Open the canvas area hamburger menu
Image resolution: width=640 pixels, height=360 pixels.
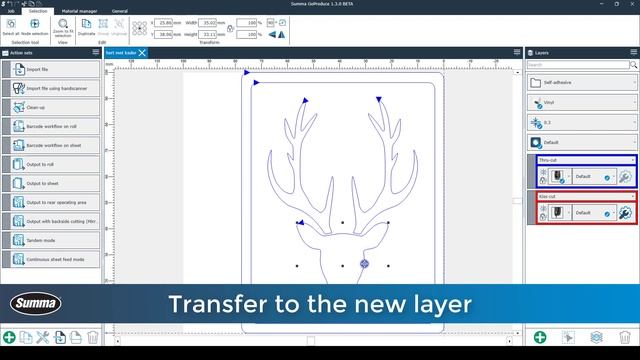coord(517,52)
